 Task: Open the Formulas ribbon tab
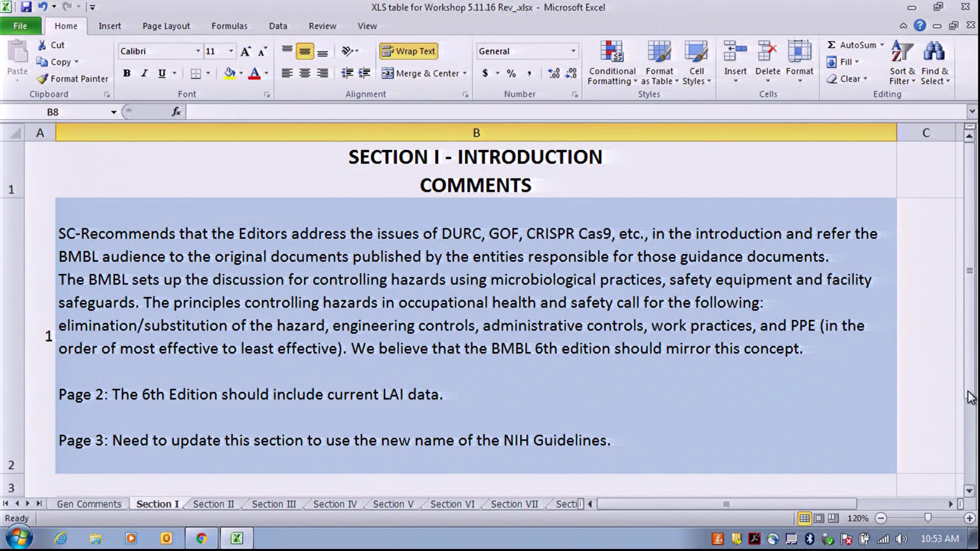coord(229,26)
